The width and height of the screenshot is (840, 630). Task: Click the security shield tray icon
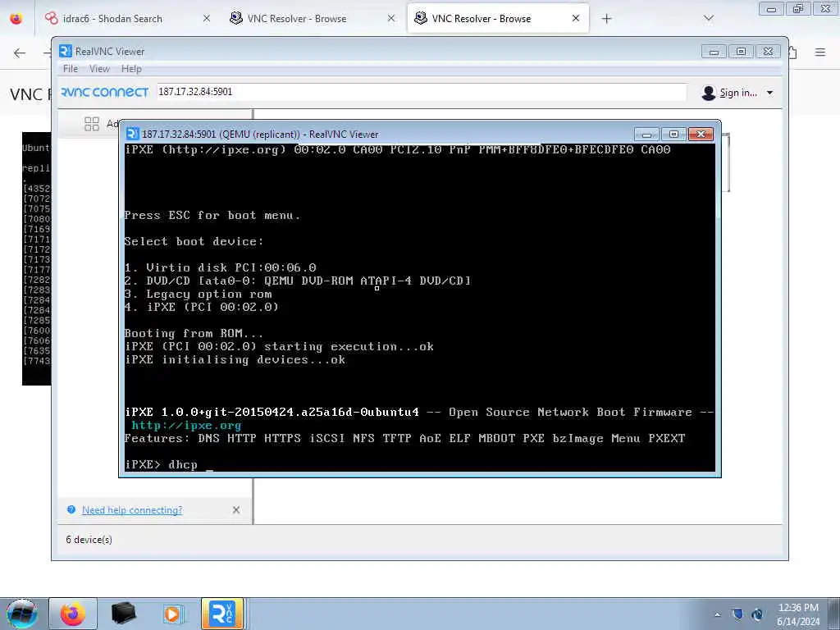click(x=737, y=614)
